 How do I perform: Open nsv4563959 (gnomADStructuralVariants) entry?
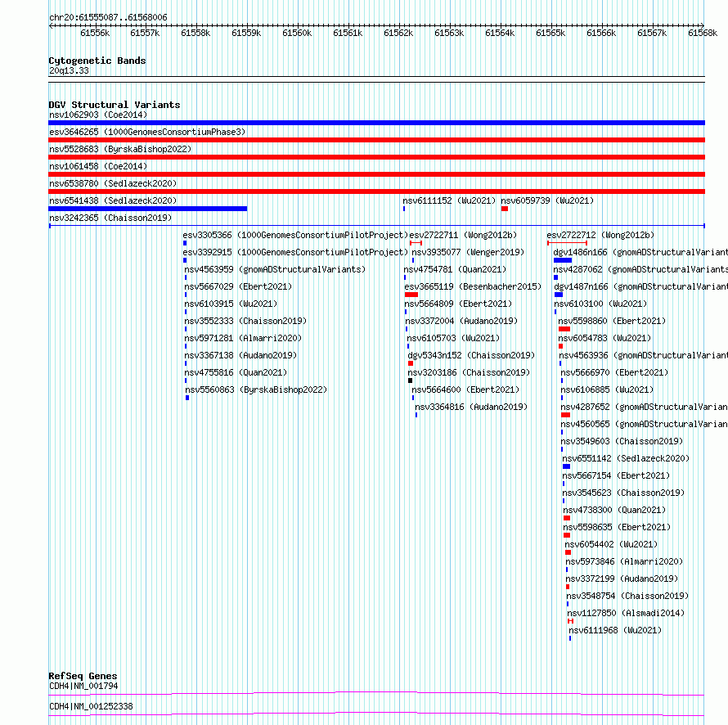tap(275, 269)
